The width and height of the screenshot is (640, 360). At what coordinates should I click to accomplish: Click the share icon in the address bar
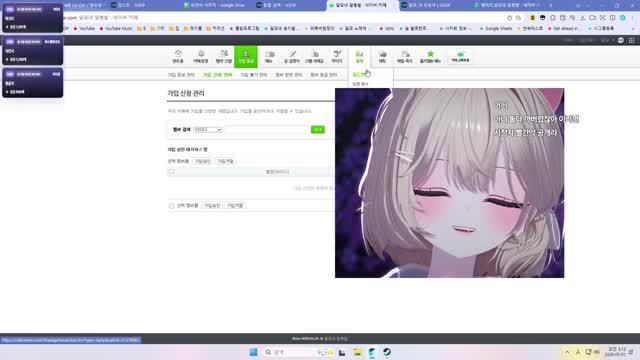click(509, 18)
